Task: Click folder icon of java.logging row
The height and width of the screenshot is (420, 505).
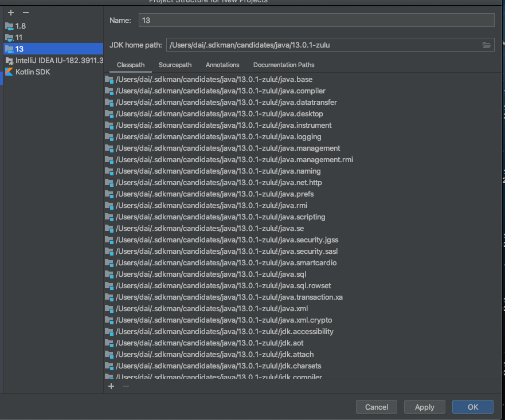Action: pyautogui.click(x=109, y=137)
